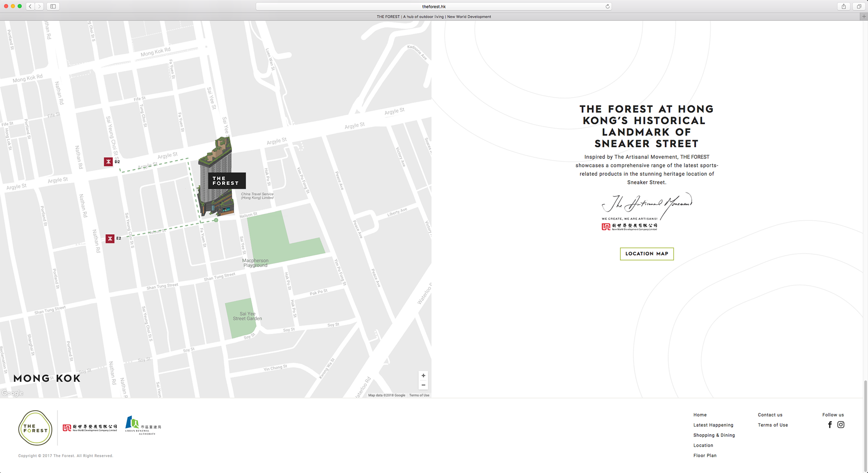Open Shopping & Dining footer link
This screenshot has height=473, width=868.
[714, 436]
